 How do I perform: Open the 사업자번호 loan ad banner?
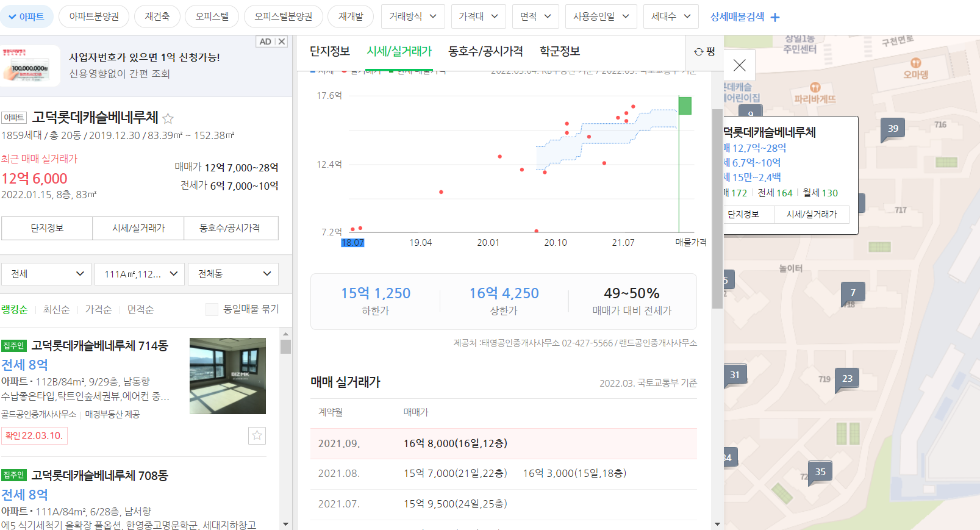pos(145,65)
